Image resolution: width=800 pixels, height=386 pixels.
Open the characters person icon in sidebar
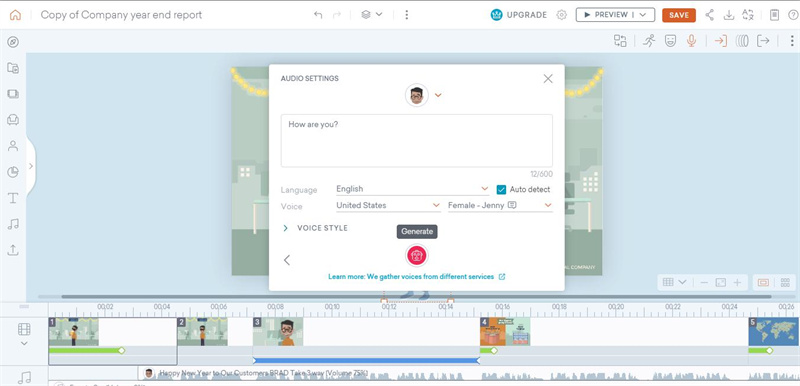click(13, 146)
